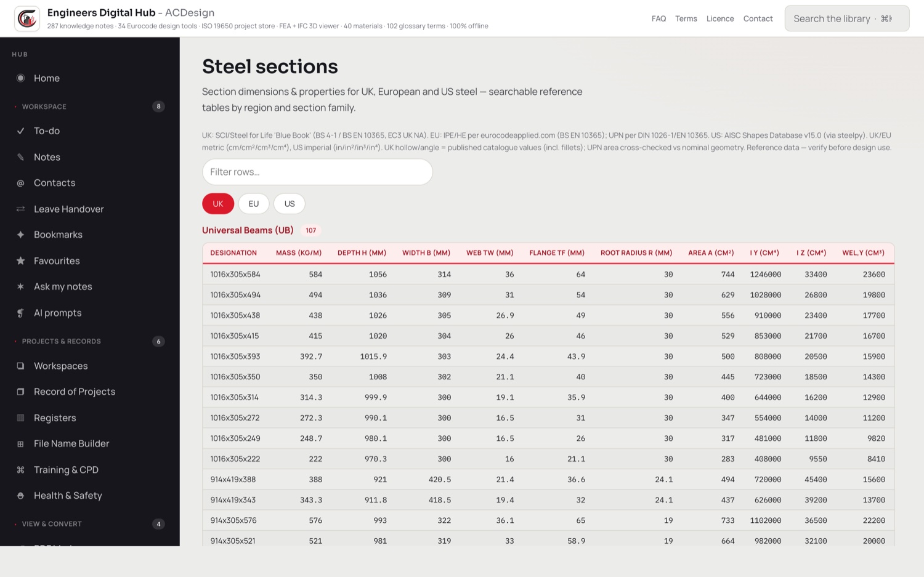Click the To-do checkmark icon
Image resolution: width=924 pixels, height=577 pixels.
(x=20, y=131)
